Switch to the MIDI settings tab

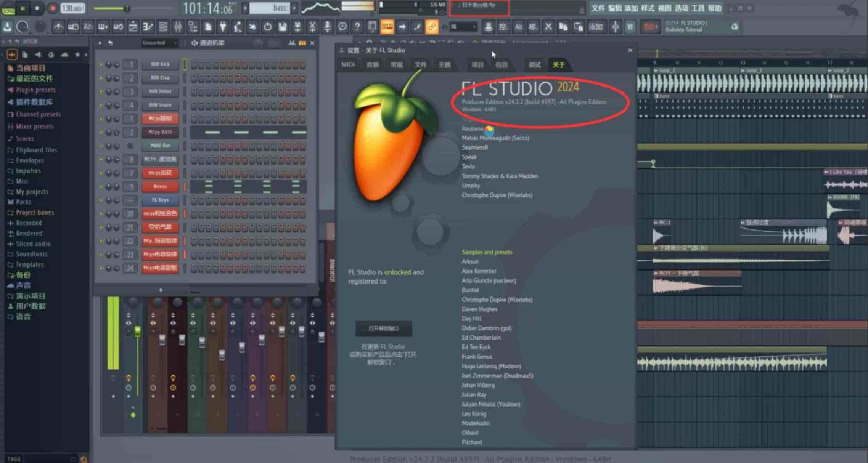348,65
